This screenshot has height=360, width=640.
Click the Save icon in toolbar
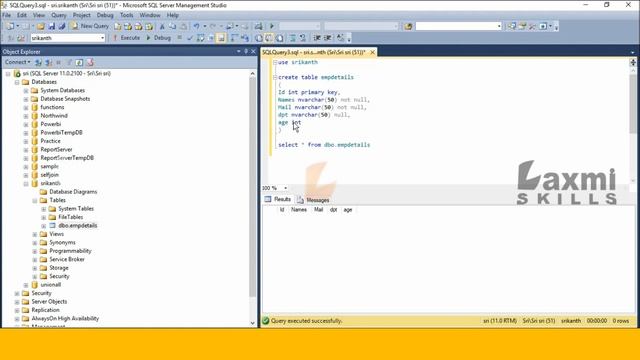pyautogui.click(x=51, y=27)
